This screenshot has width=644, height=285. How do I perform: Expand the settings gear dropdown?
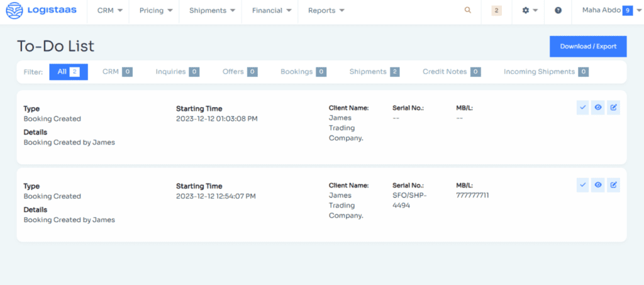click(530, 11)
